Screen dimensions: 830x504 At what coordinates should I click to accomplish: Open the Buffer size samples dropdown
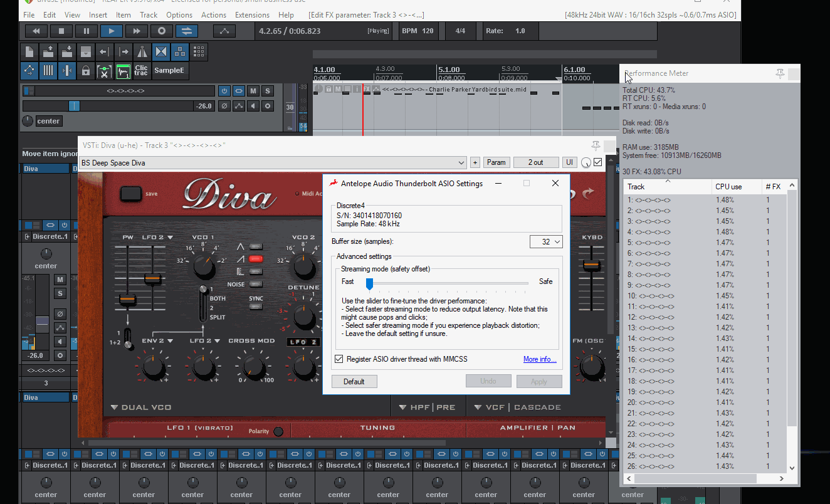(x=546, y=241)
